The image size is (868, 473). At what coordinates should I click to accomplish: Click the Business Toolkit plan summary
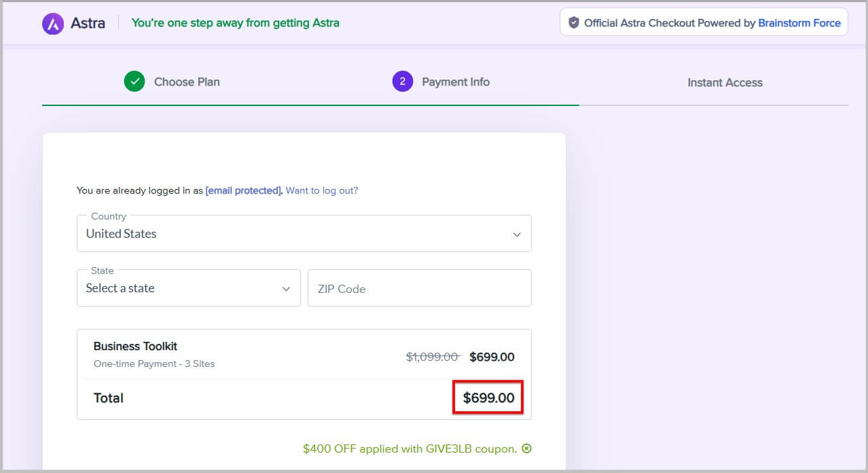tap(135, 347)
